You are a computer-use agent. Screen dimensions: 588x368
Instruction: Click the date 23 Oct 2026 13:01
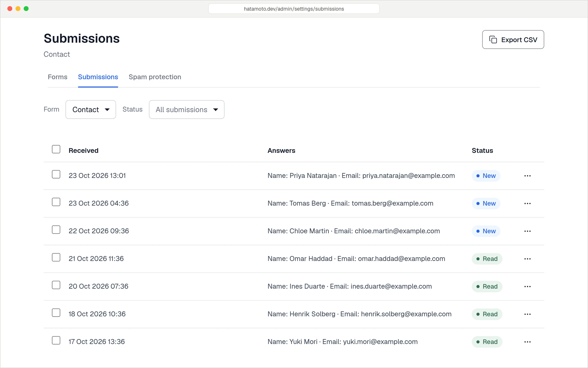click(x=97, y=176)
